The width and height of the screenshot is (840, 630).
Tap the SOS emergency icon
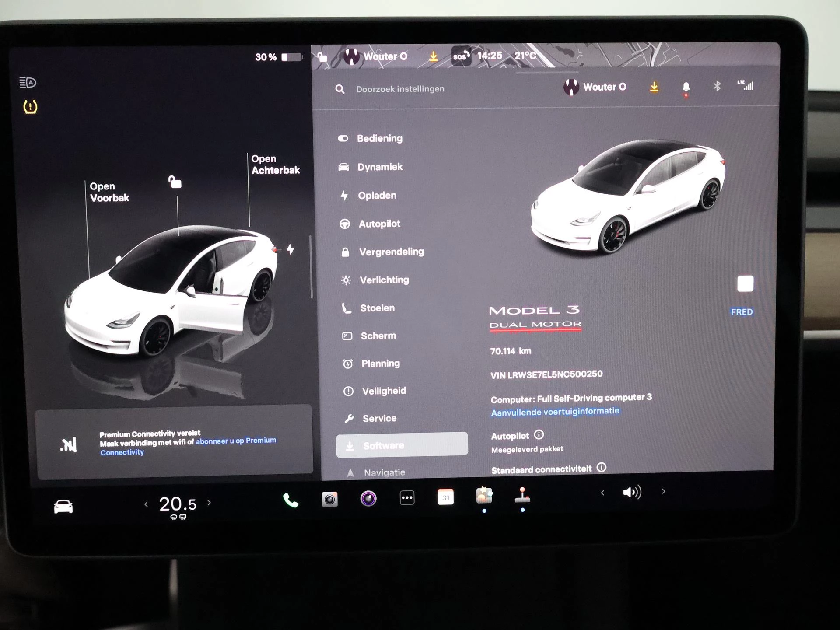[461, 56]
